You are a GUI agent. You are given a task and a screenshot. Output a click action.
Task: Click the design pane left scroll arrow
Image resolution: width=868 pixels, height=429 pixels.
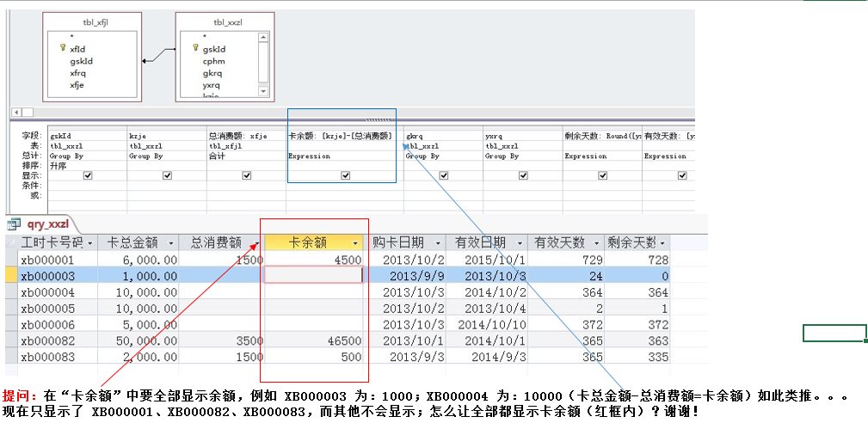(x=15, y=112)
